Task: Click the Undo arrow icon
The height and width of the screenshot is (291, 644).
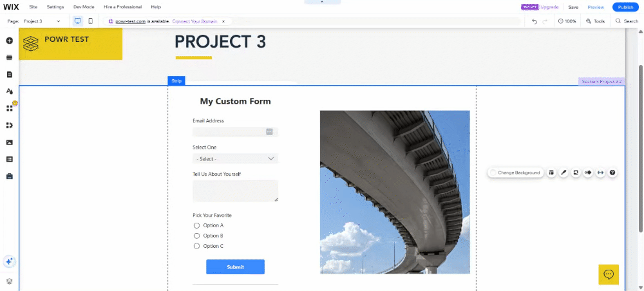Action: [x=535, y=21]
